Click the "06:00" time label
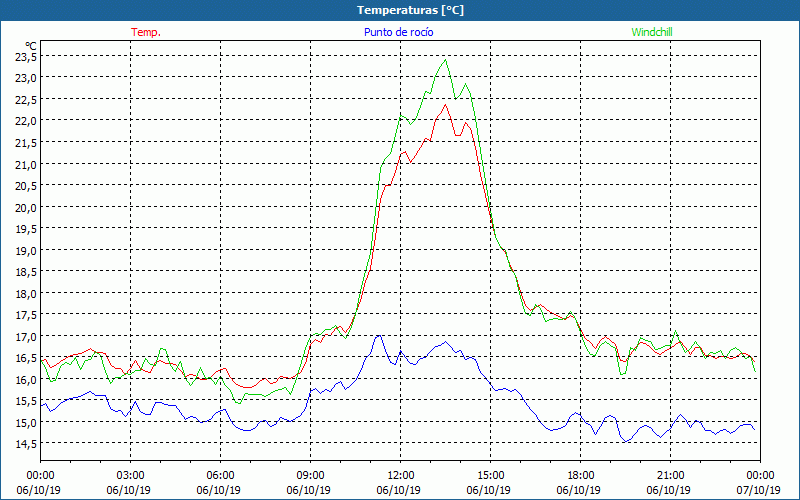Screen dimensions: 800x500 pyautogui.click(x=220, y=476)
